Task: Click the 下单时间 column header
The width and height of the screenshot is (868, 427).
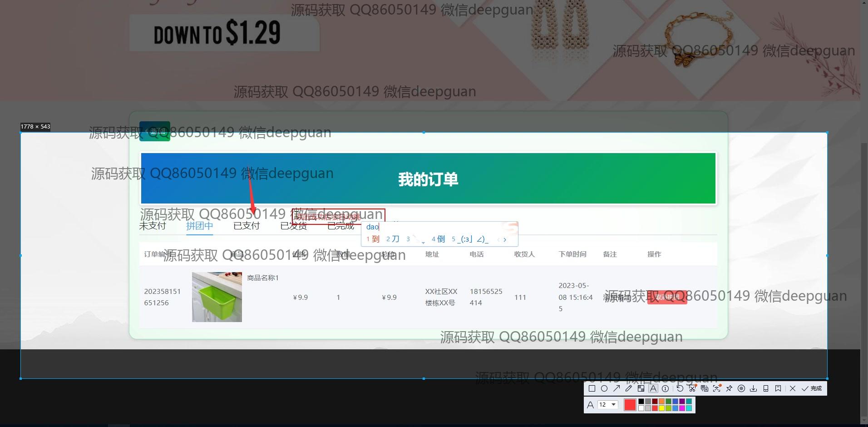Action: coord(572,254)
